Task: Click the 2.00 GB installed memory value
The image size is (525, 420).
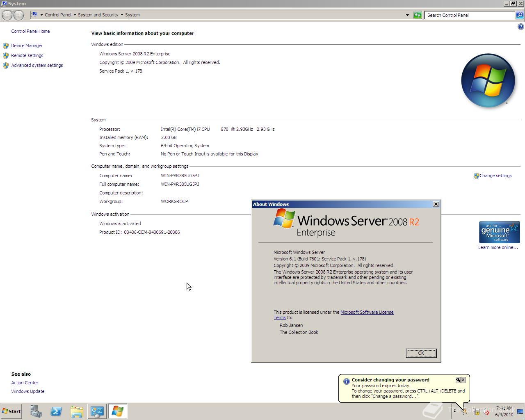Action: click(x=169, y=137)
